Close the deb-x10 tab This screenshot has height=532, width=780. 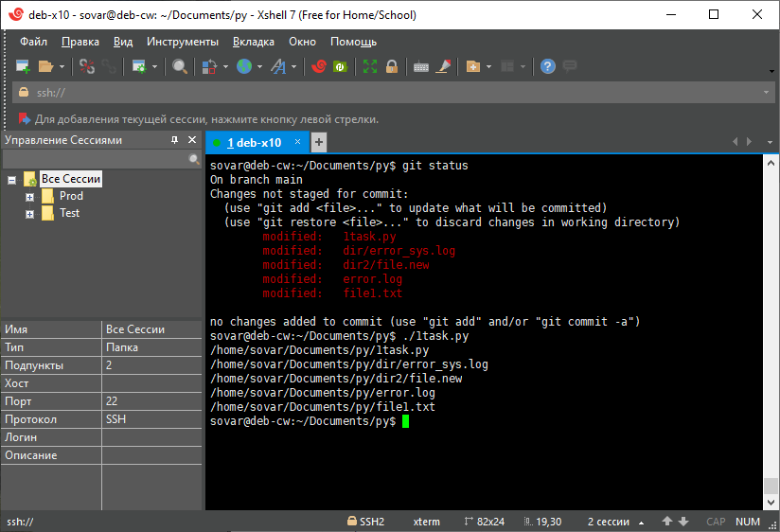pyautogui.click(x=297, y=142)
